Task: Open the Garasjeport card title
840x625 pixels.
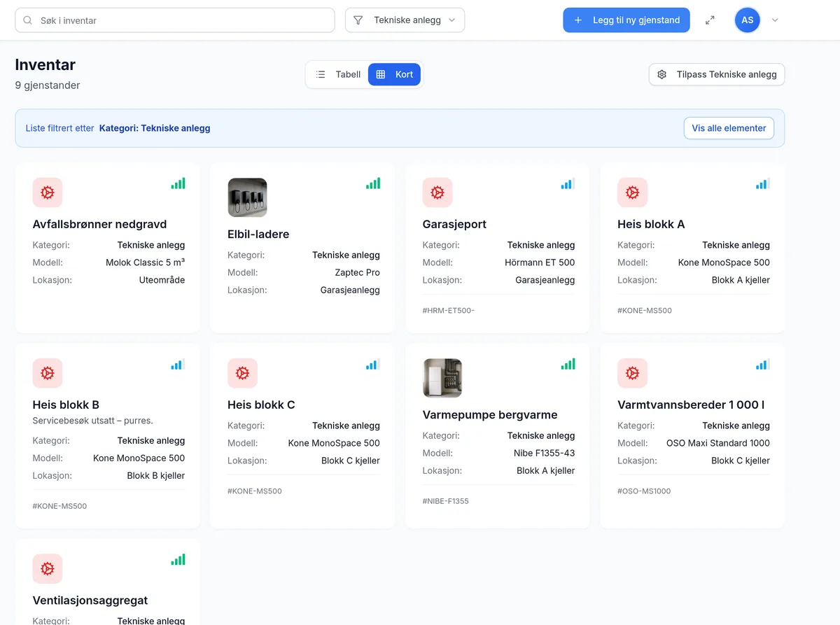Action: click(x=454, y=224)
